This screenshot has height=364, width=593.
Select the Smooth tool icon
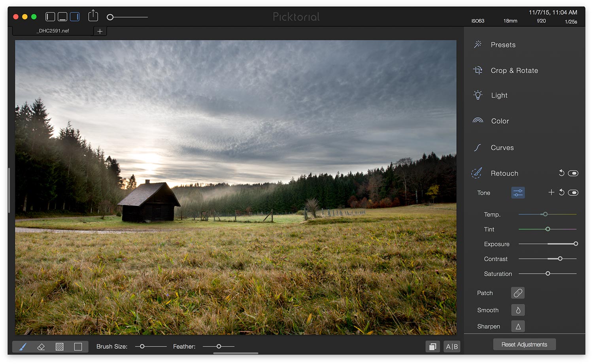click(518, 310)
